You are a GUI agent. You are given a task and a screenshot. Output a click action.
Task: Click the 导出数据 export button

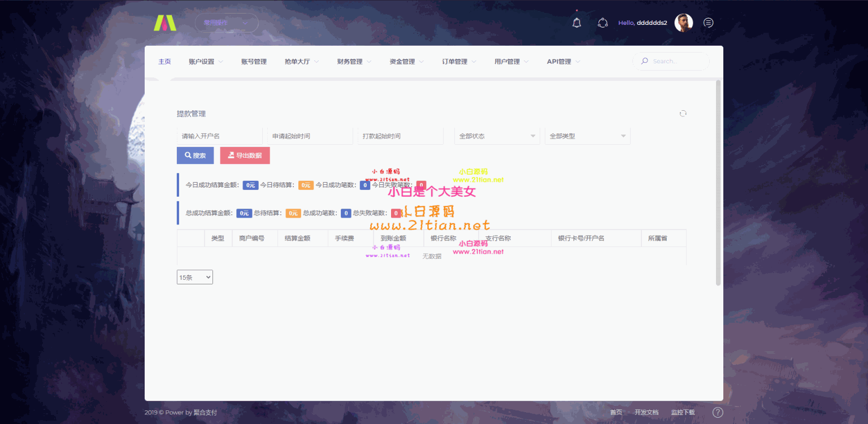click(x=245, y=155)
